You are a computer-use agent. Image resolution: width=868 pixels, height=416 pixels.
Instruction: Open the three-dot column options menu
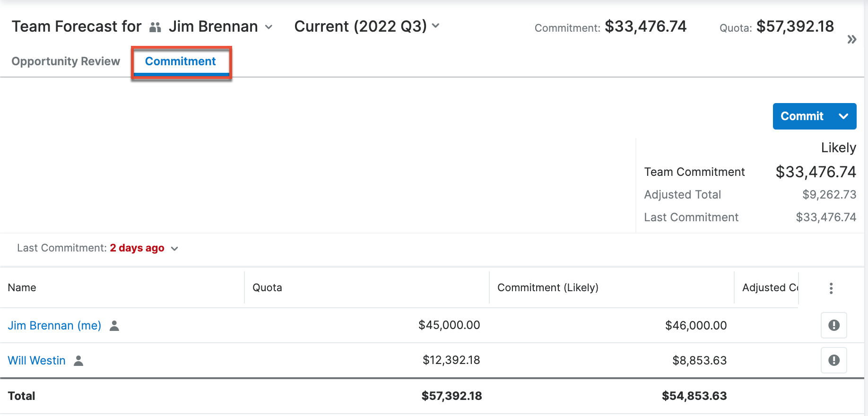(831, 288)
